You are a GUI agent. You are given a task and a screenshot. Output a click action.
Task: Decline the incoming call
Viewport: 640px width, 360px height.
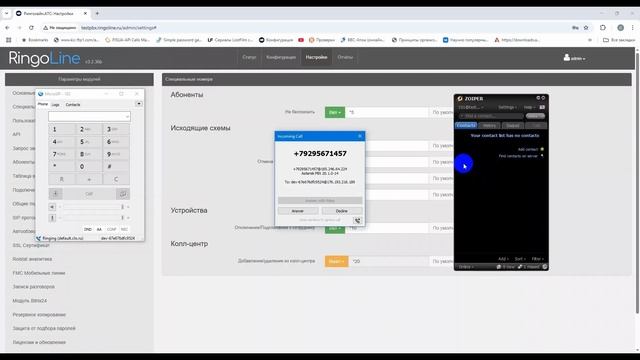[x=342, y=211]
